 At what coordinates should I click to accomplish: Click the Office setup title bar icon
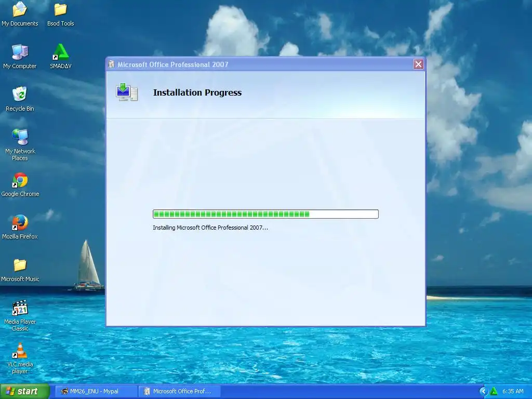click(x=111, y=64)
